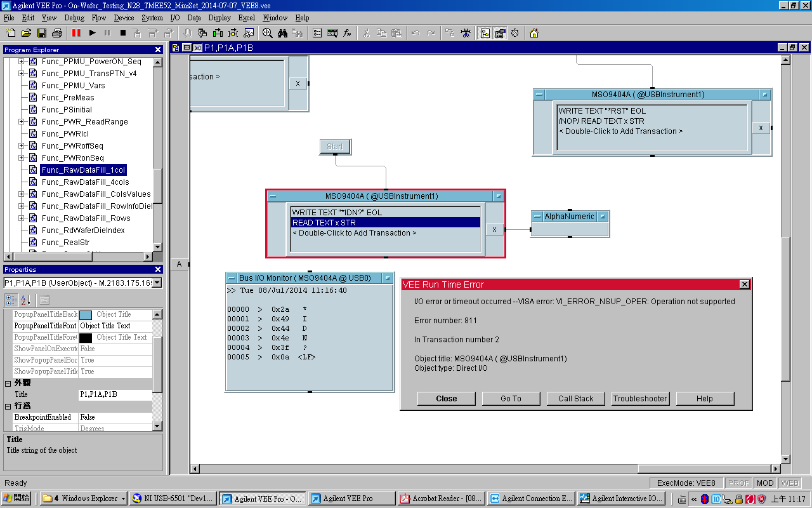Switch Properties to Alphabetical sort
The height and width of the screenshot is (508, 812).
[26, 300]
